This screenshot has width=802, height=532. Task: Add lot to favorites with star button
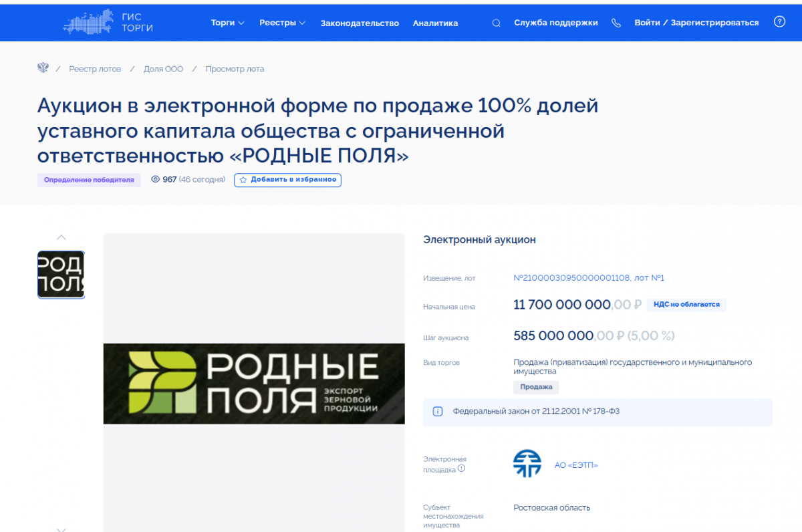287,180
